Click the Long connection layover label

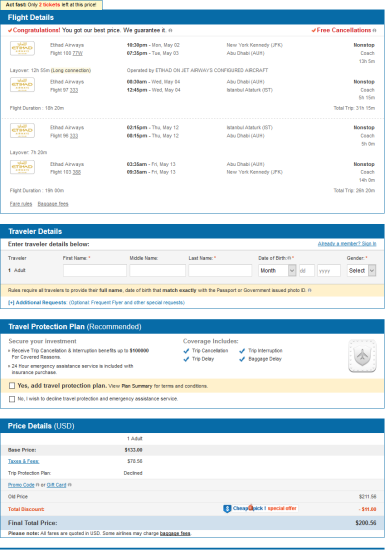[71, 71]
